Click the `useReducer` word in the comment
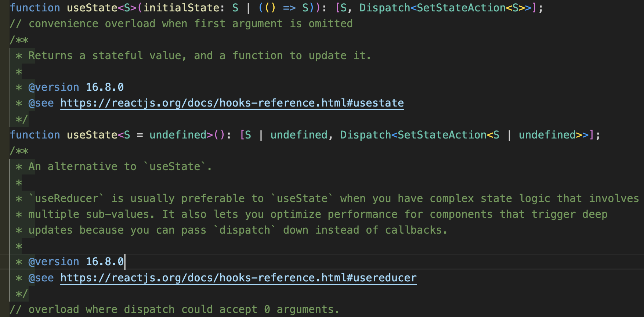Viewport: 644px width, 317px height. [x=66, y=199]
